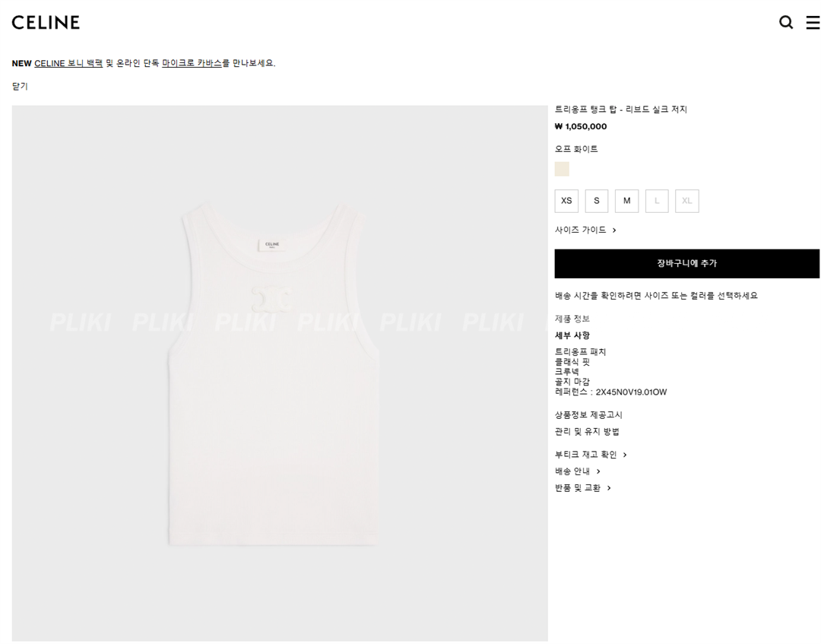Switch to the 제품 정보 tab
The image size is (821, 644).
coord(572,319)
